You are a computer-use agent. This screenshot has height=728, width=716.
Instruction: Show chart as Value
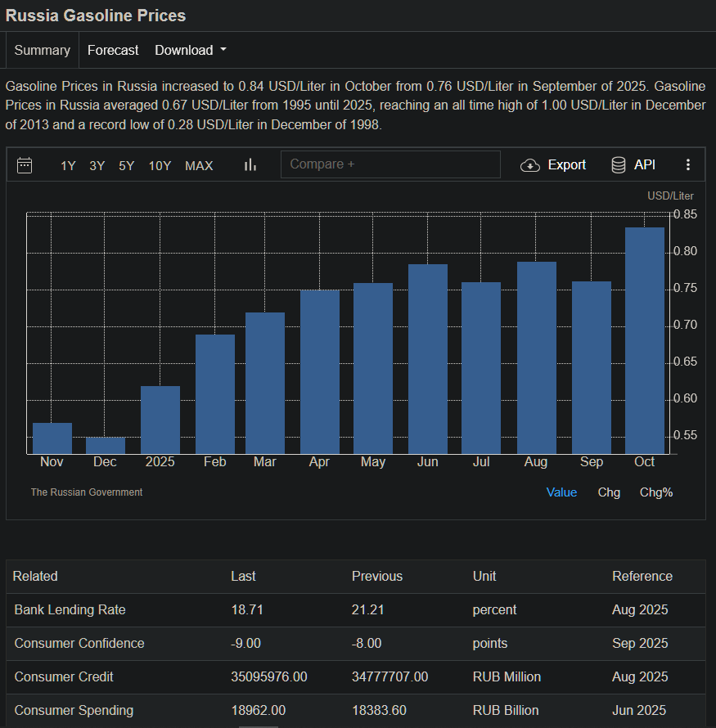[561, 492]
